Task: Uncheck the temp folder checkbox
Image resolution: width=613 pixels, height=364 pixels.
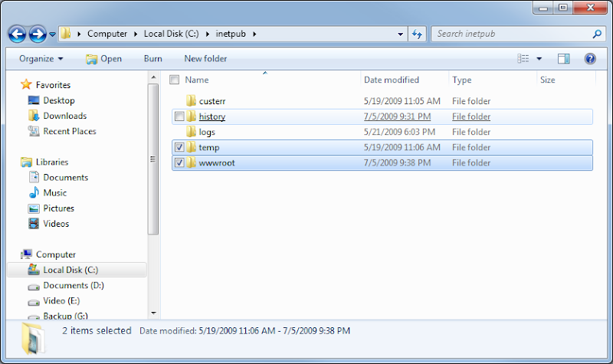Action: (x=179, y=147)
